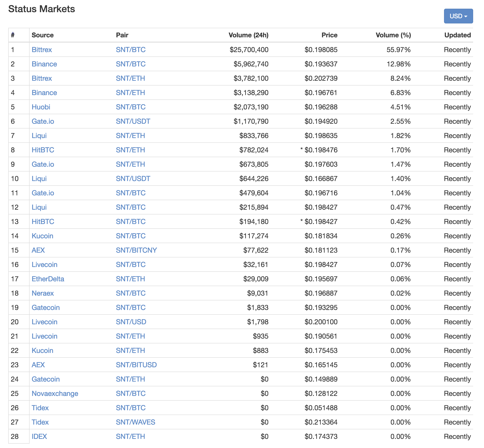
Task: Select the $0.051488 price cell
Action: (x=321, y=407)
